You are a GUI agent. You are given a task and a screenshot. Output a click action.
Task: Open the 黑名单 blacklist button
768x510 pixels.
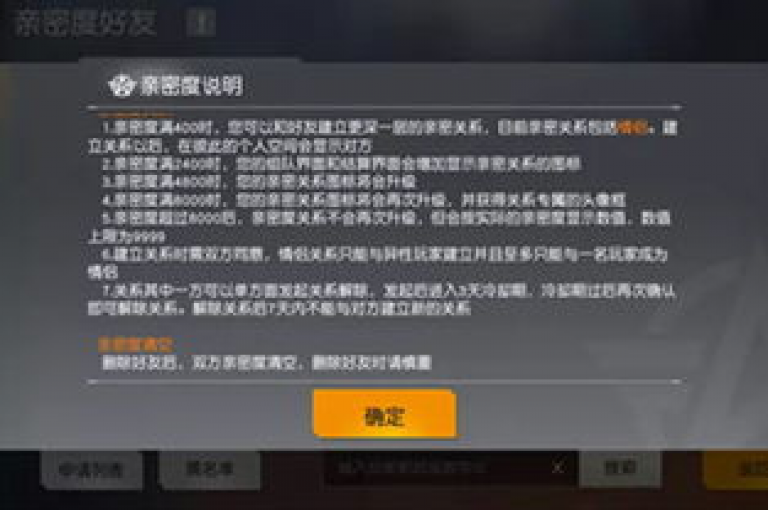click(210, 469)
